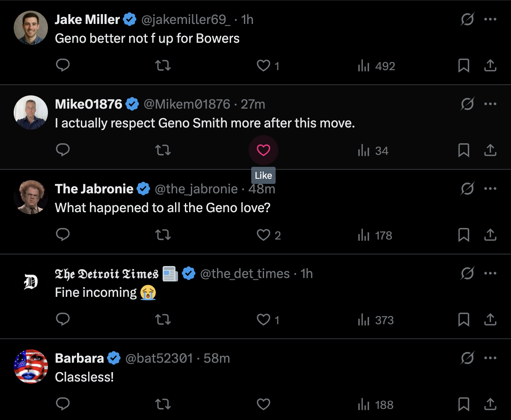
Task: Bookmark The Jabronie's post
Action: click(464, 235)
